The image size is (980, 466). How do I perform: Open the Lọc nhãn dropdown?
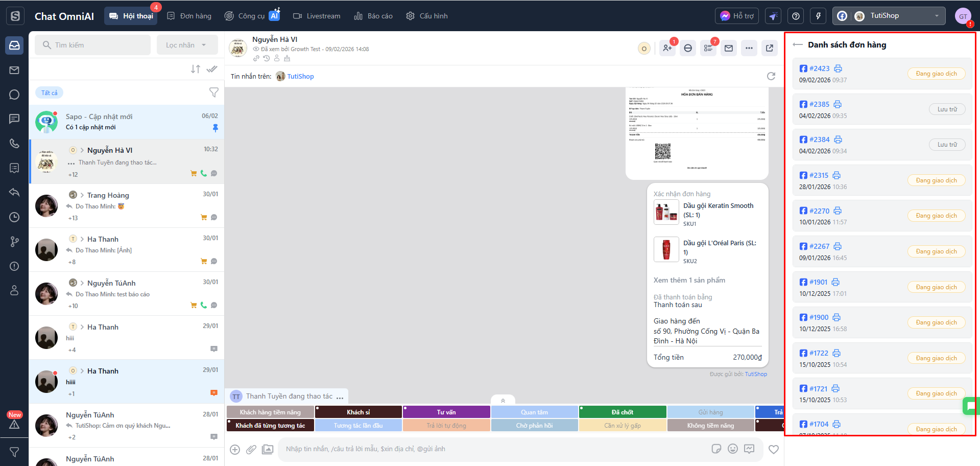coord(187,45)
